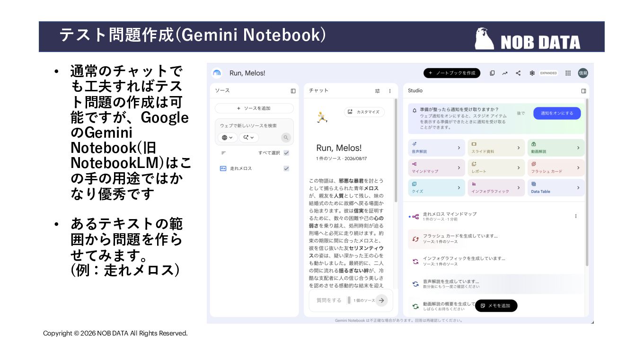Expand レポート options chevron

(519, 168)
